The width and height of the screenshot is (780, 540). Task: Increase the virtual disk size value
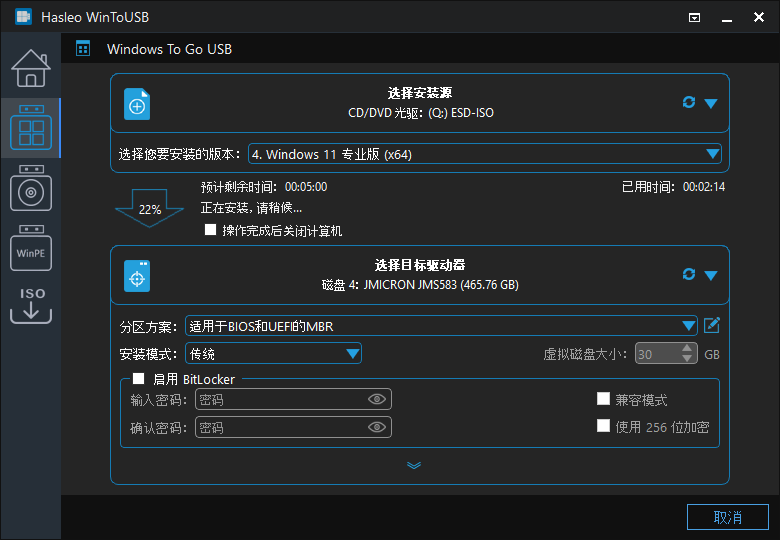pos(687,349)
